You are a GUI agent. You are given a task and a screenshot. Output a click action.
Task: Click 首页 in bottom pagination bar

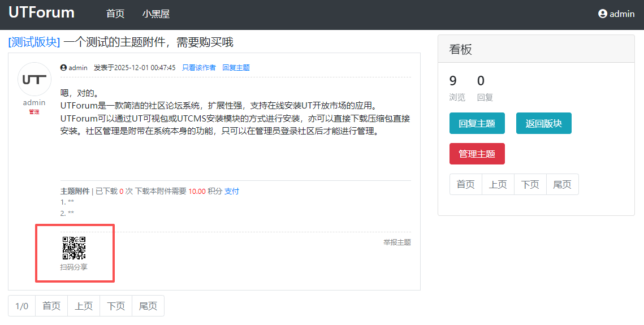(51, 306)
